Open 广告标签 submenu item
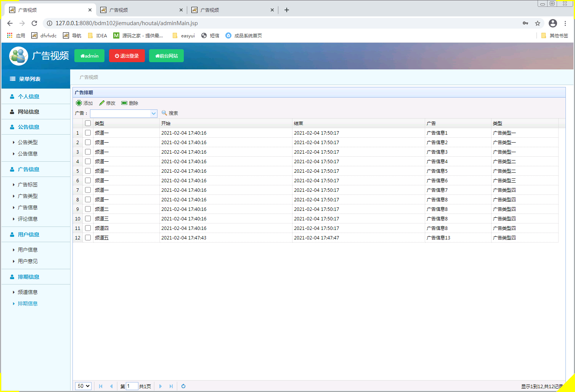 28,185
